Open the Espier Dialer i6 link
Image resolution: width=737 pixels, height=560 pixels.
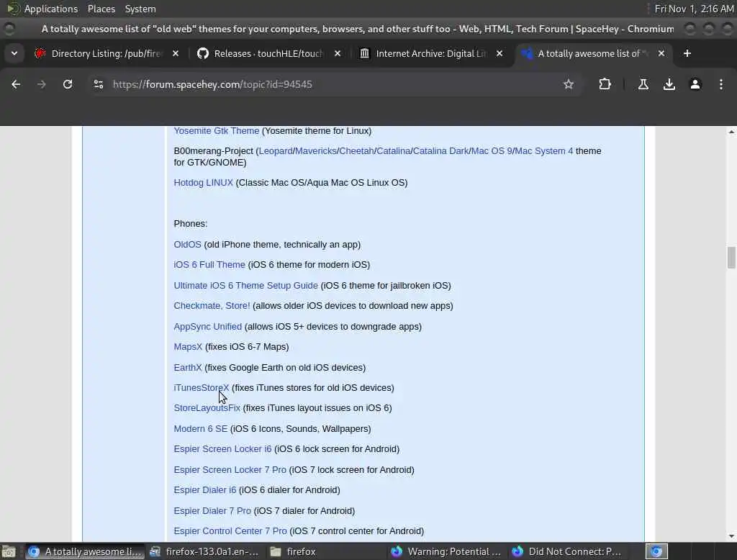coord(205,490)
